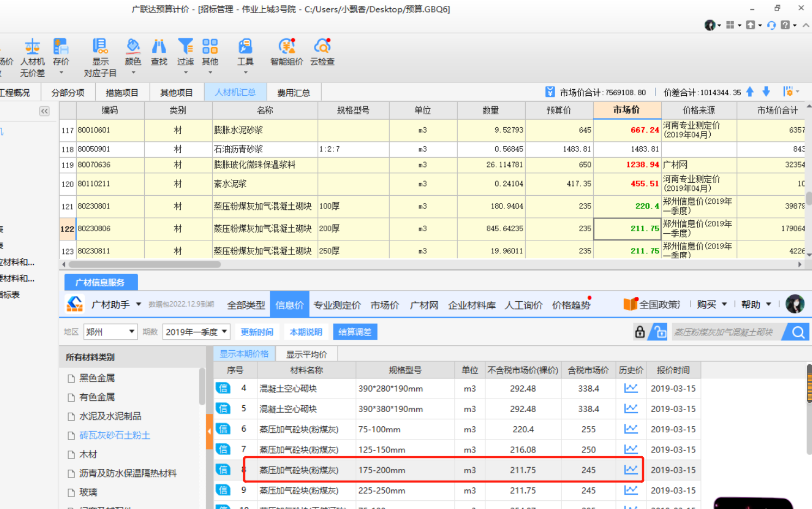
Task: Click the blue unlocked padlock icon
Action: click(659, 332)
